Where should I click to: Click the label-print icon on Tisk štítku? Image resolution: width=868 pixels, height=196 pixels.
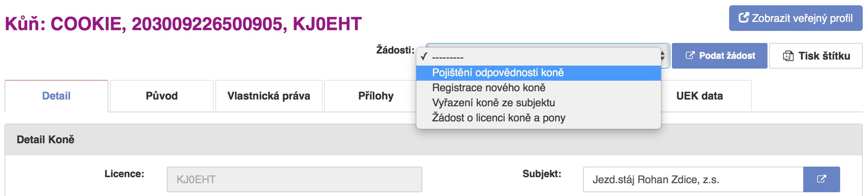(x=788, y=56)
